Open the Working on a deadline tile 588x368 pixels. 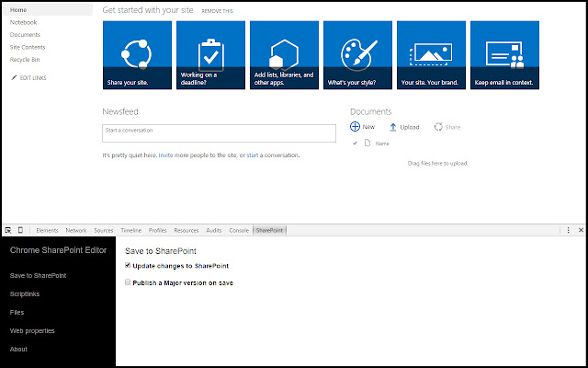click(x=210, y=55)
